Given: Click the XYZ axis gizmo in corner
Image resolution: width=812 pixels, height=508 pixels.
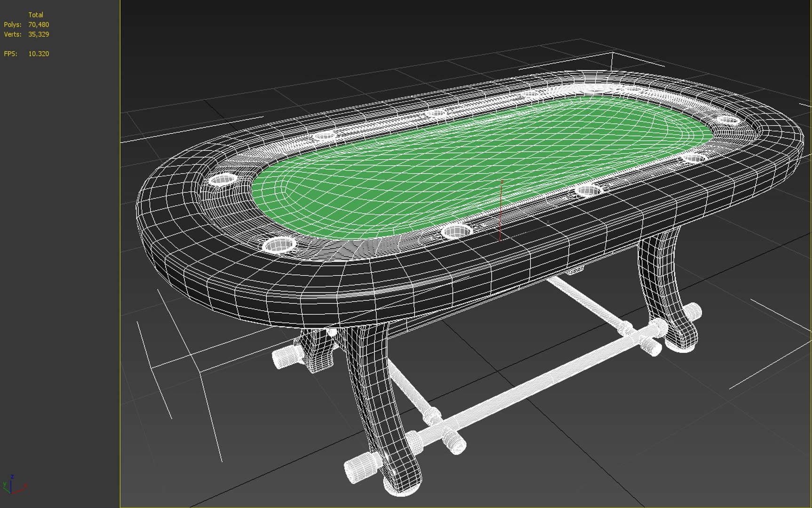Looking at the screenshot, I should click(x=14, y=484).
